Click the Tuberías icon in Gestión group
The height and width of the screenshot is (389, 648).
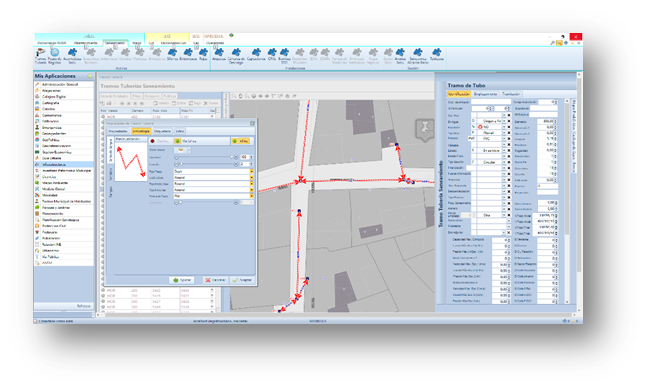pyautogui.click(x=436, y=55)
